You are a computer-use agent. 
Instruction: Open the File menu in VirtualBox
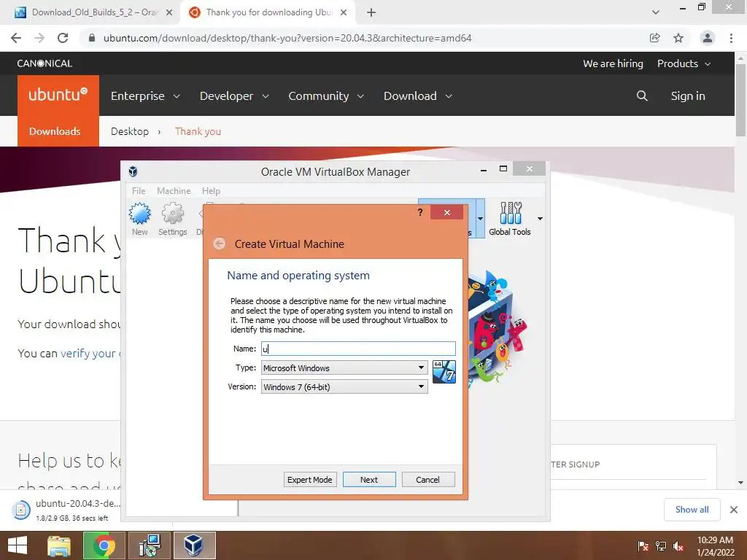[139, 190]
